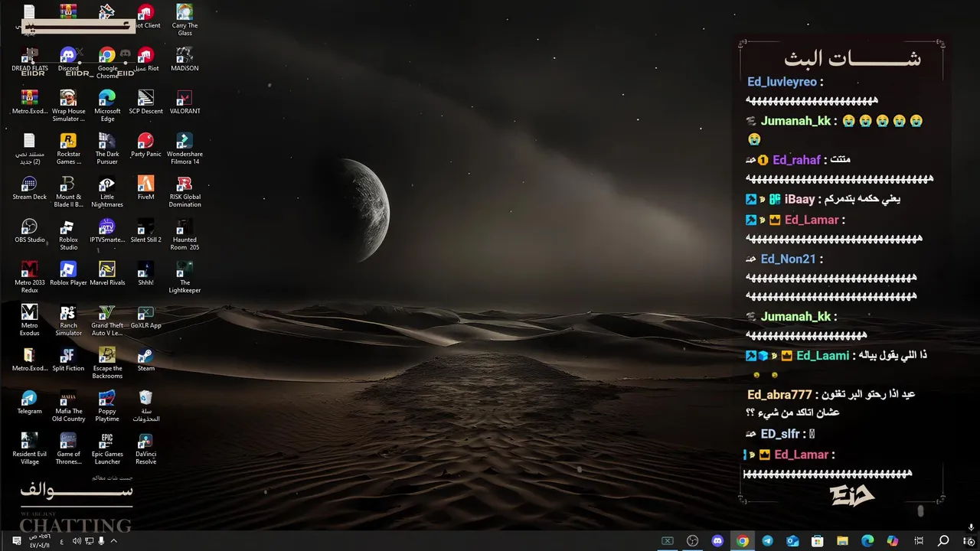
Task: Open the Riot Client desktop shortcut
Action: coord(145,17)
